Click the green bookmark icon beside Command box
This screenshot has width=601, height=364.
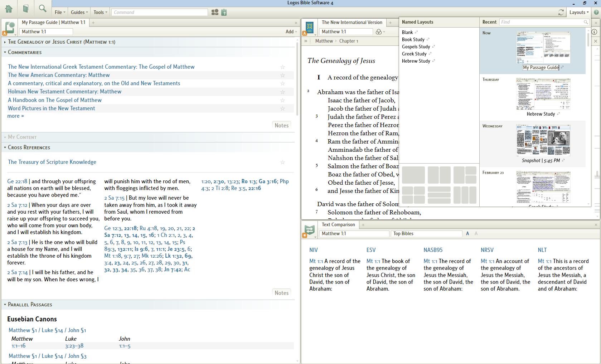pyautogui.click(x=224, y=12)
